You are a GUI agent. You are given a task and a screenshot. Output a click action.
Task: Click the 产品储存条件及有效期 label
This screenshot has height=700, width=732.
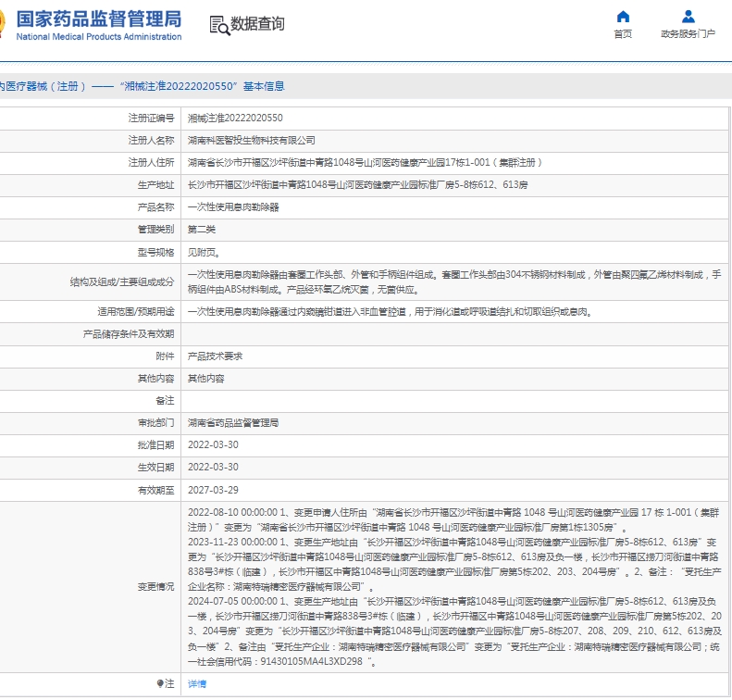click(129, 334)
